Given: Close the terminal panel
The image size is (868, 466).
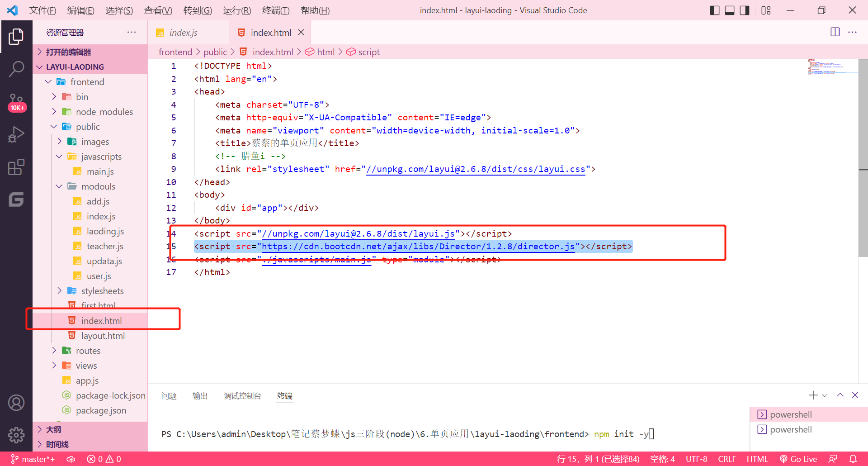Looking at the screenshot, I should pyautogui.click(x=855, y=395).
